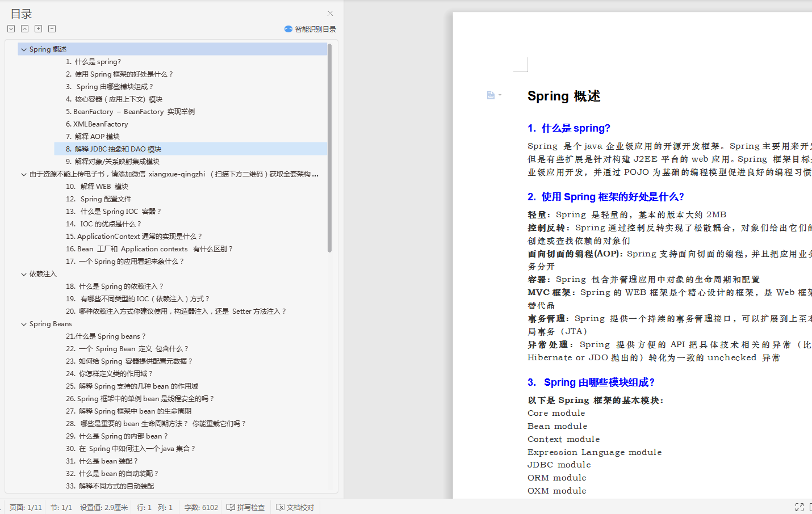Select the 依赖注入 outline heading

coord(43,274)
